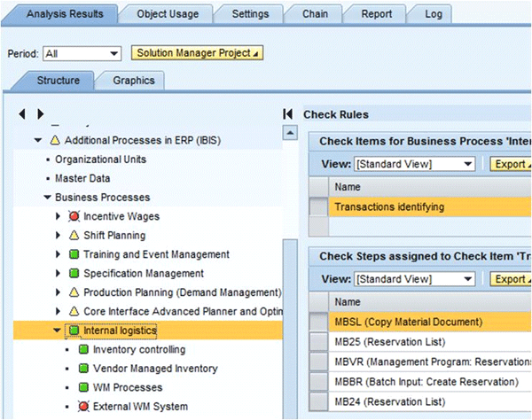Click the tree scrollbar up arrow

tap(288, 133)
